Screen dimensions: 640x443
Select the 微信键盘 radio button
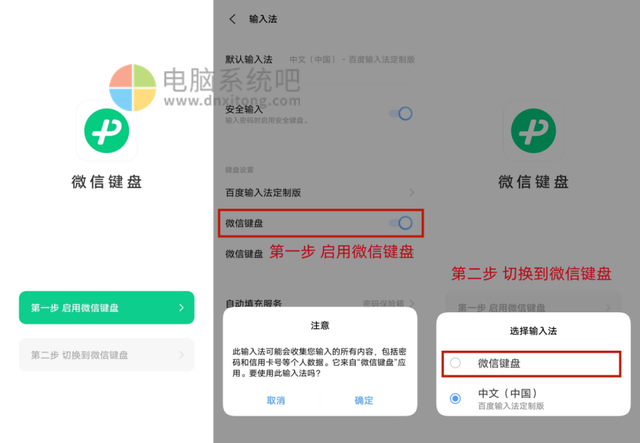(x=455, y=363)
